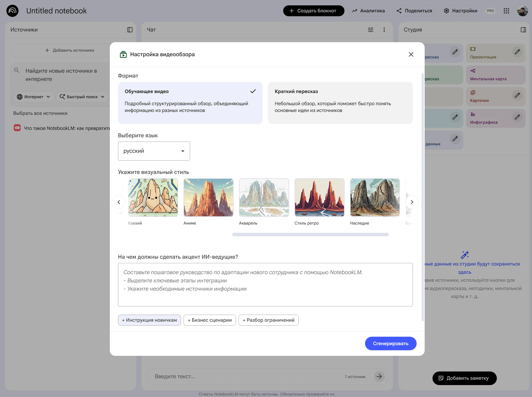The height and width of the screenshot is (397, 532).
Task: Open chat configuration sliders icon
Action: pyautogui.click(x=370, y=30)
